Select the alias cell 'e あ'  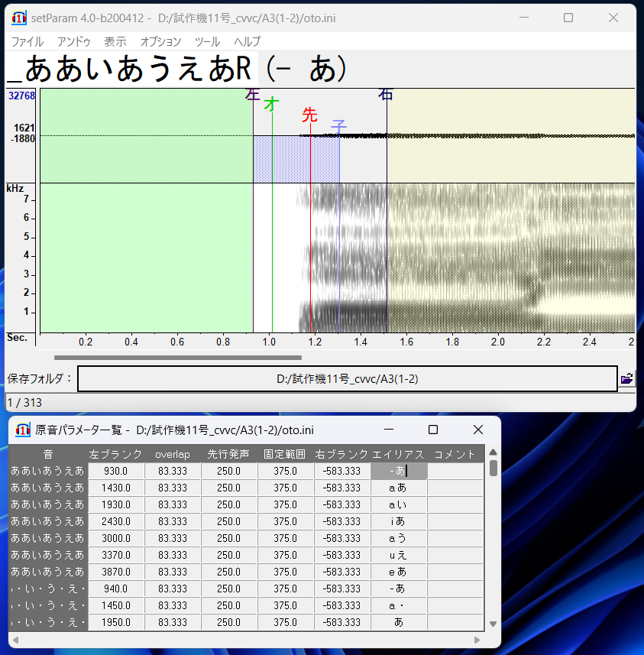[399, 572]
